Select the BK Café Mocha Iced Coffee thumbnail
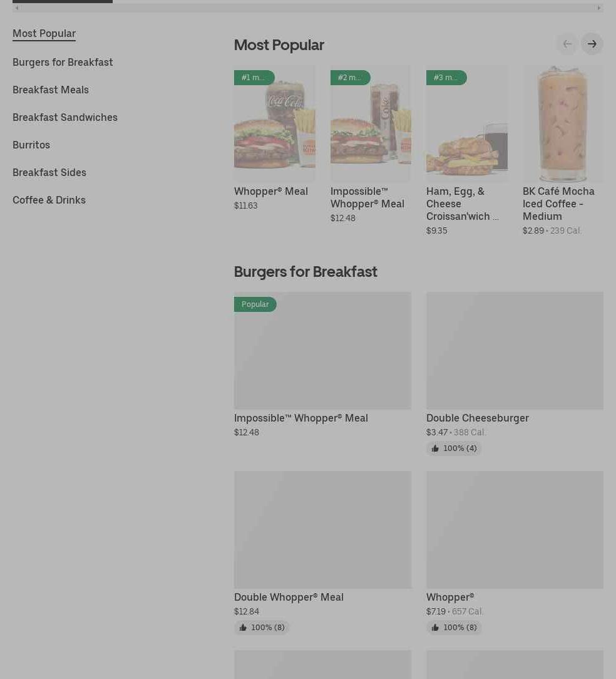The image size is (616, 679). click(563, 123)
